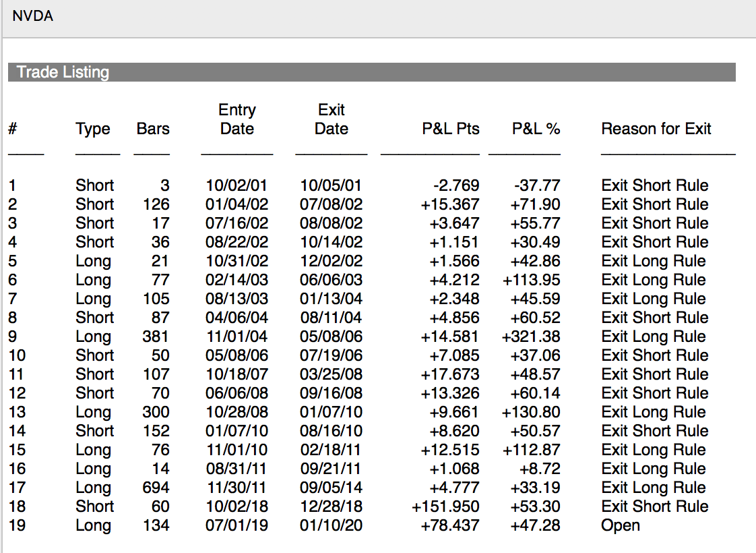Select exit date 06/06/03
756x553 pixels.
(x=331, y=279)
